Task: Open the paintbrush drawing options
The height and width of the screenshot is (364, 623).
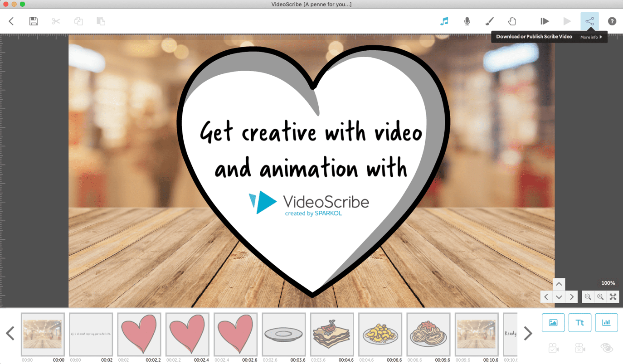Action: 490,21
